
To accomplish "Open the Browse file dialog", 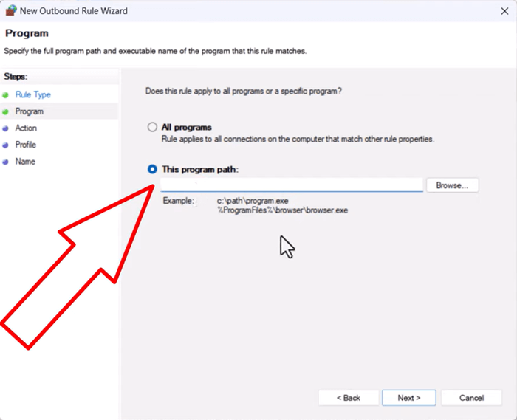I will [452, 185].
